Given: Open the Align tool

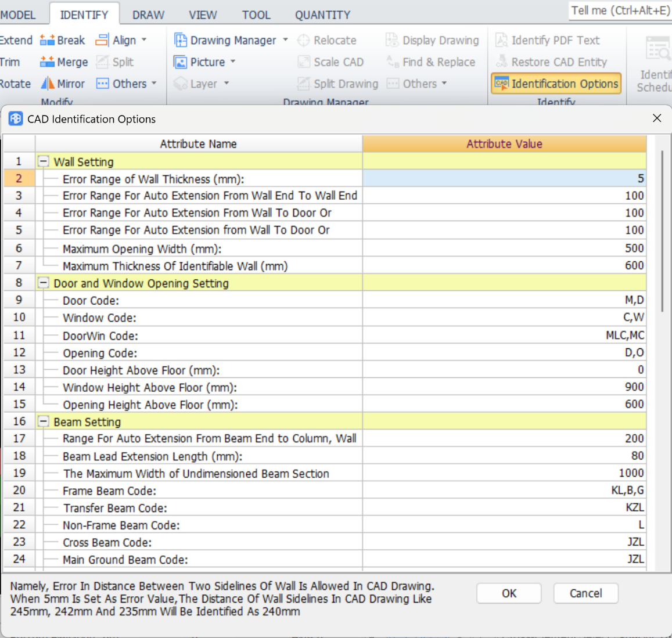Looking at the screenshot, I should (x=102, y=40).
